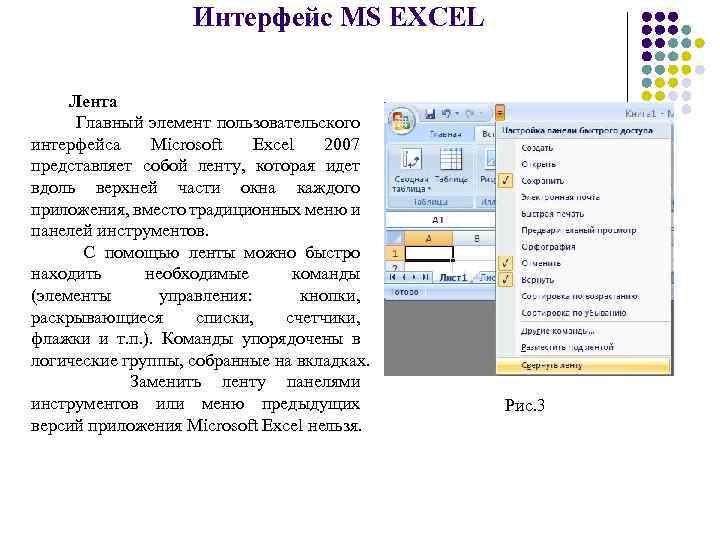This screenshot has height=540, width=720.
Task: Click the Таблица (Table) grid icon
Action: (451, 159)
